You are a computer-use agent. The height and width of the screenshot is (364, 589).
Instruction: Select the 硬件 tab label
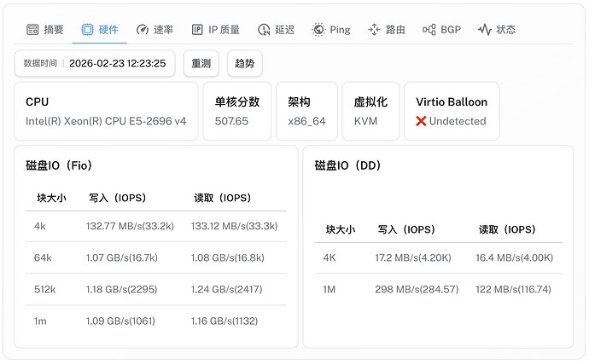tap(108, 29)
